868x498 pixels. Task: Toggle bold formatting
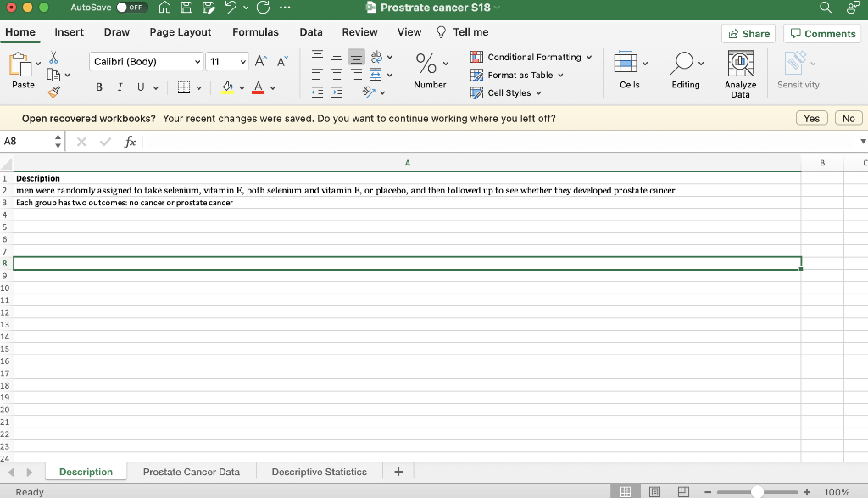pos(99,87)
